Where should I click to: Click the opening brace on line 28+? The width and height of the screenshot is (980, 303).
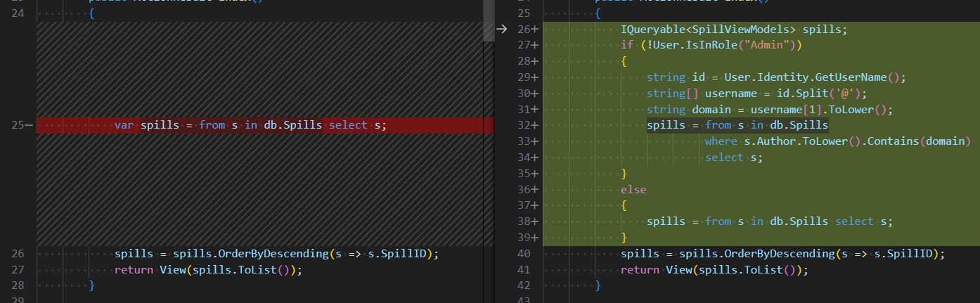[624, 61]
